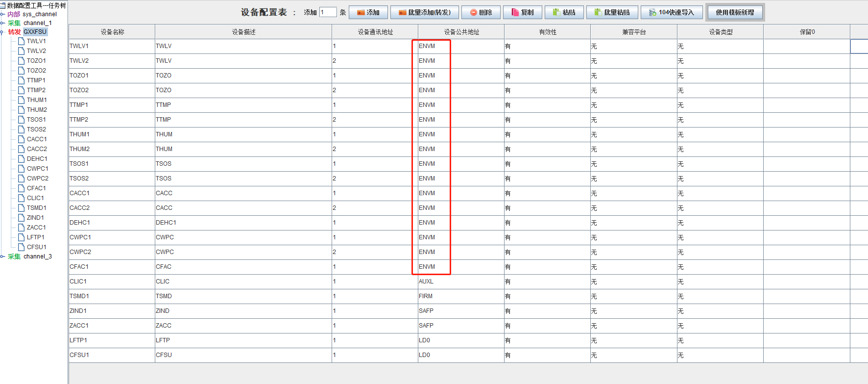Screen dimensions: 868x384
Task: Click the TSMD description cell
Action: point(243,296)
